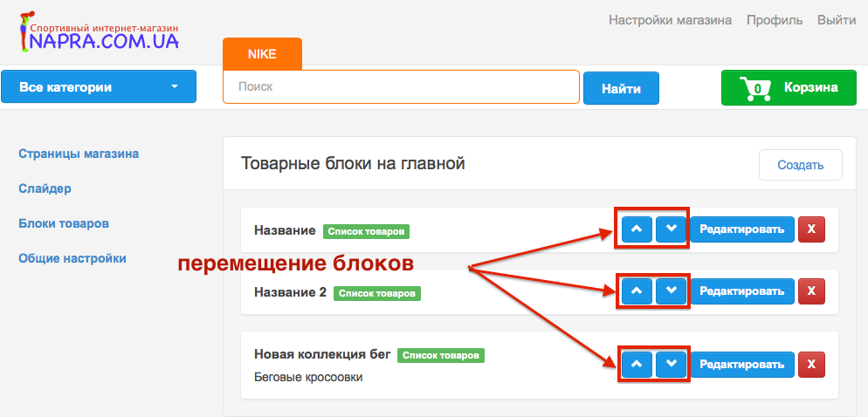Click the Беговые кросовки description text

[x=308, y=378]
